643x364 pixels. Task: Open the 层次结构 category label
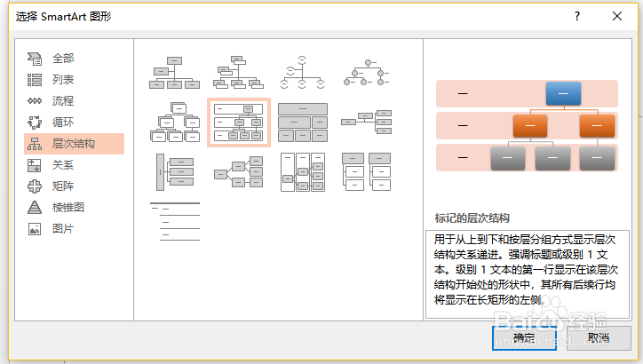click(74, 144)
